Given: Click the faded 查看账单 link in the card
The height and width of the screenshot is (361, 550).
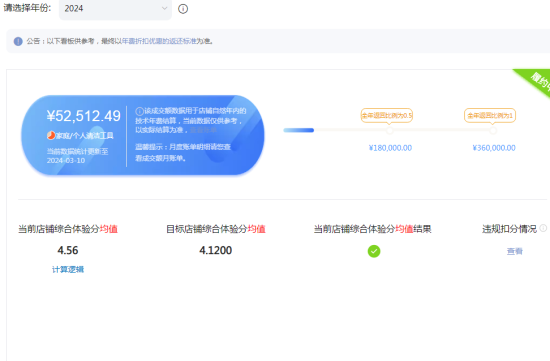Looking at the screenshot, I should click(x=203, y=130).
